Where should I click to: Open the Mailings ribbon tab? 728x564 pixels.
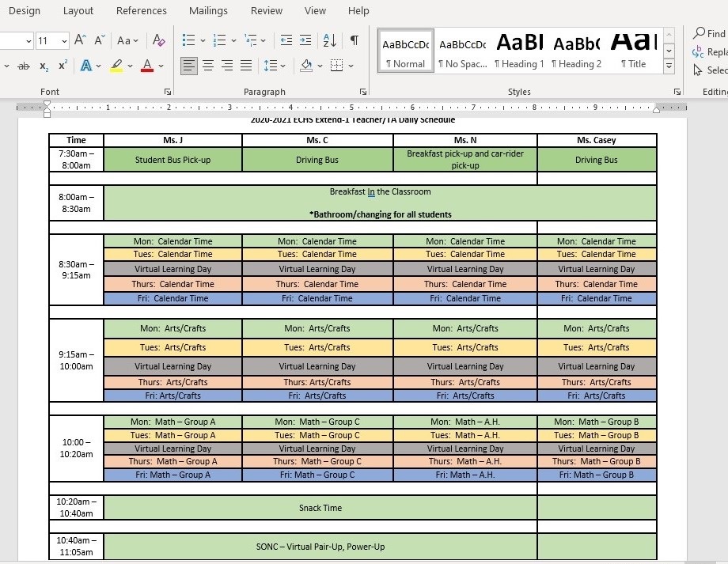[x=208, y=10]
